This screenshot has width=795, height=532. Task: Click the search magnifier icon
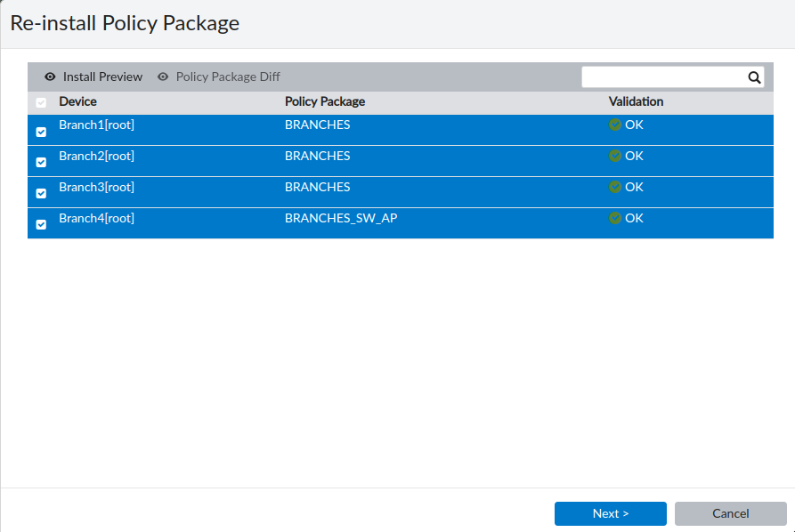click(x=754, y=77)
